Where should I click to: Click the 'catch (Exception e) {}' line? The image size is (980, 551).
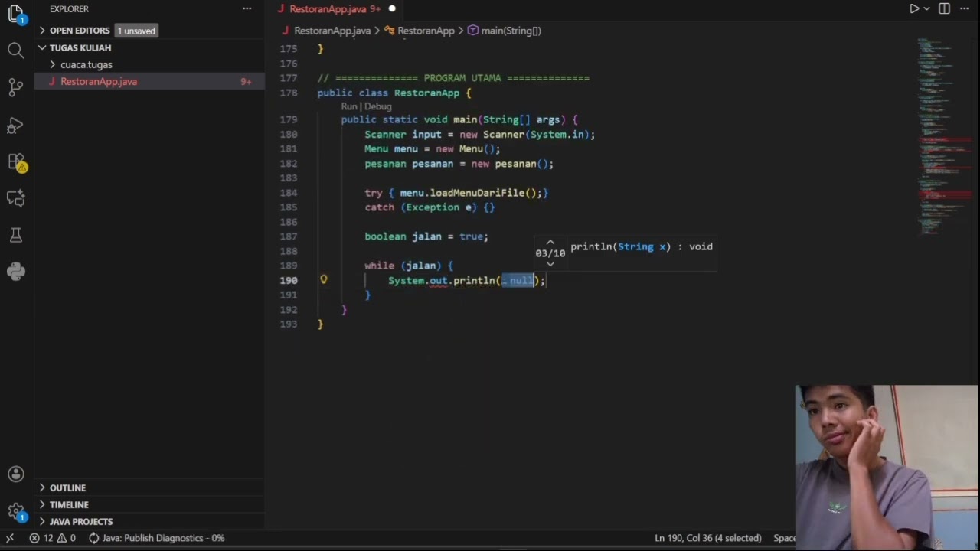(430, 207)
